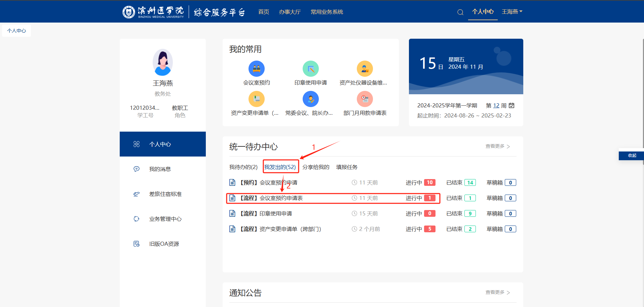Open the 印章使用申请 app icon

point(311,69)
